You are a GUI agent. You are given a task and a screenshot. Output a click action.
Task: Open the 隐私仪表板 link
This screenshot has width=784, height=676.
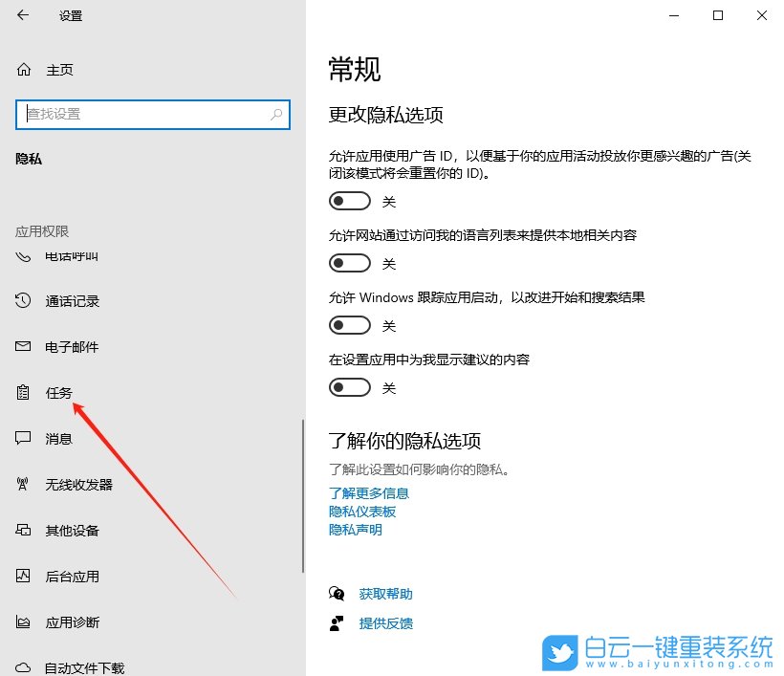359,512
